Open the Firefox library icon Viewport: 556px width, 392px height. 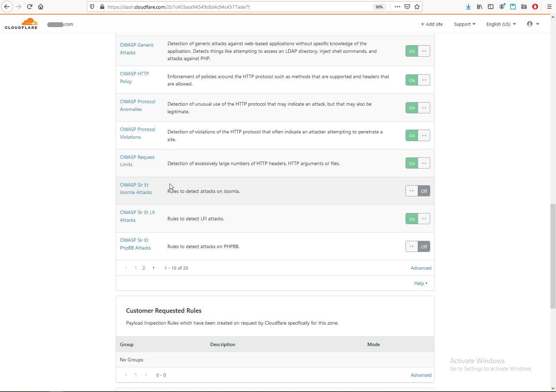point(480,7)
